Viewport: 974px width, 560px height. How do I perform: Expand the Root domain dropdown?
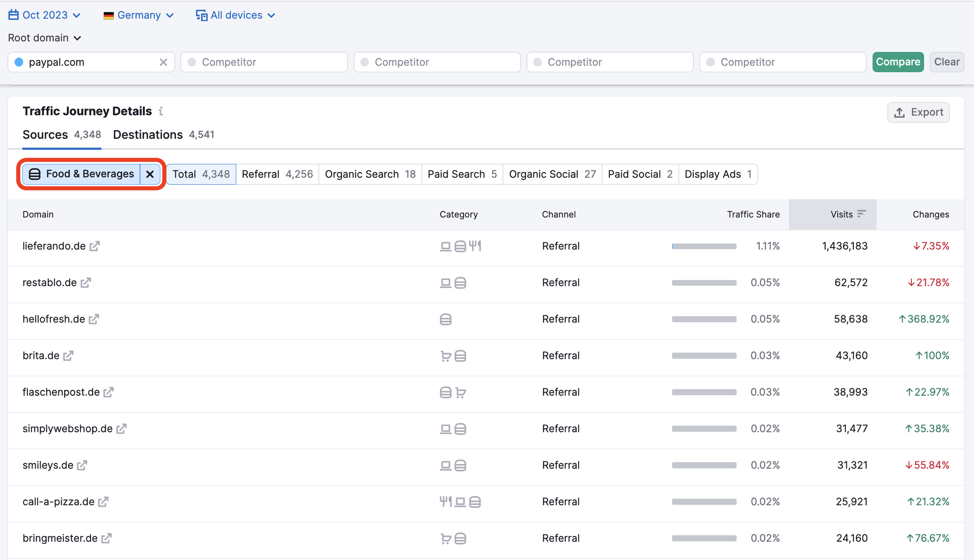click(x=44, y=38)
